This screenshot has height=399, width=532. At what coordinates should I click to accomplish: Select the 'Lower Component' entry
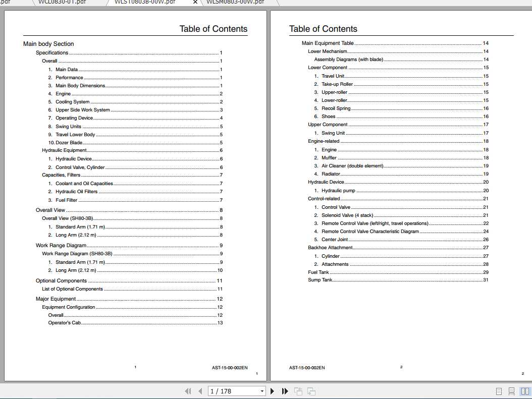[x=398, y=68]
